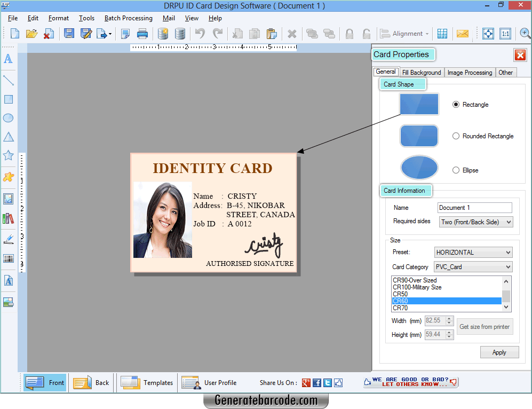Select CR50 in the card size list
This screenshot has height=409, width=532.
400,294
